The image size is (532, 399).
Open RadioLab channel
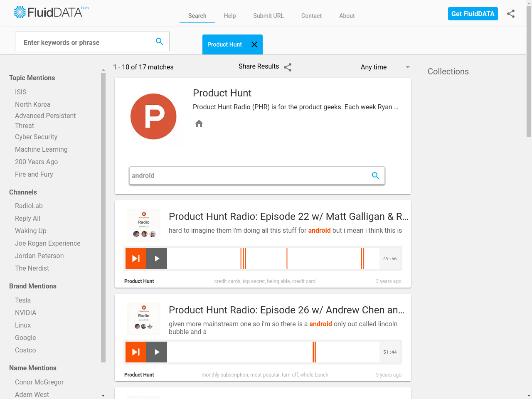29,206
